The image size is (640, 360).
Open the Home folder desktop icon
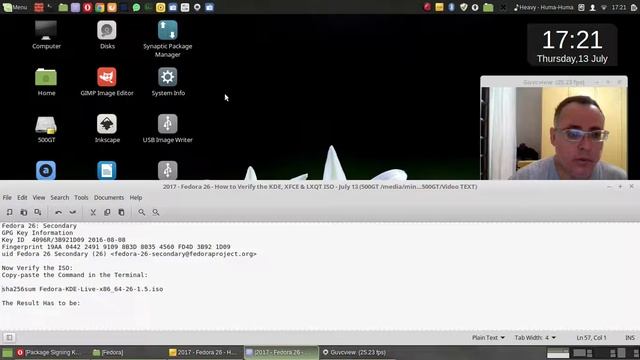pyautogui.click(x=46, y=82)
